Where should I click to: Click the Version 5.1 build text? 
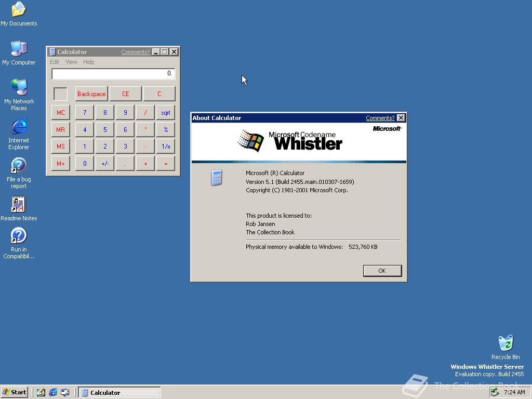(300, 182)
